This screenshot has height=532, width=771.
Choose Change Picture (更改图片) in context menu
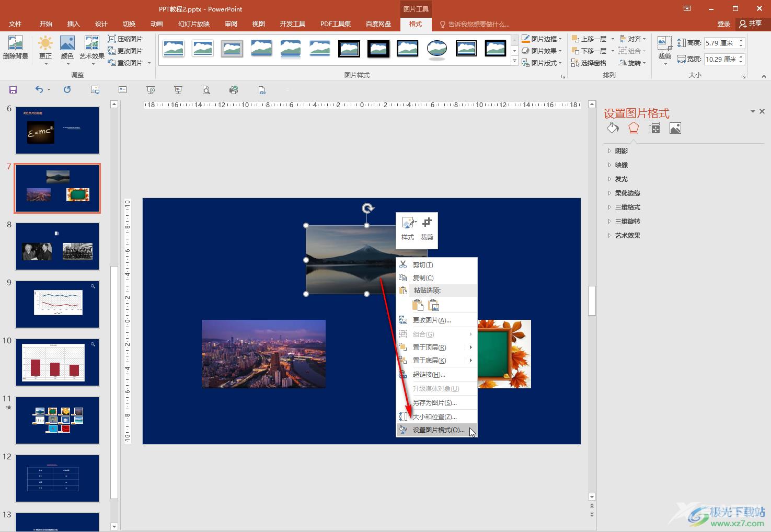(x=436, y=320)
